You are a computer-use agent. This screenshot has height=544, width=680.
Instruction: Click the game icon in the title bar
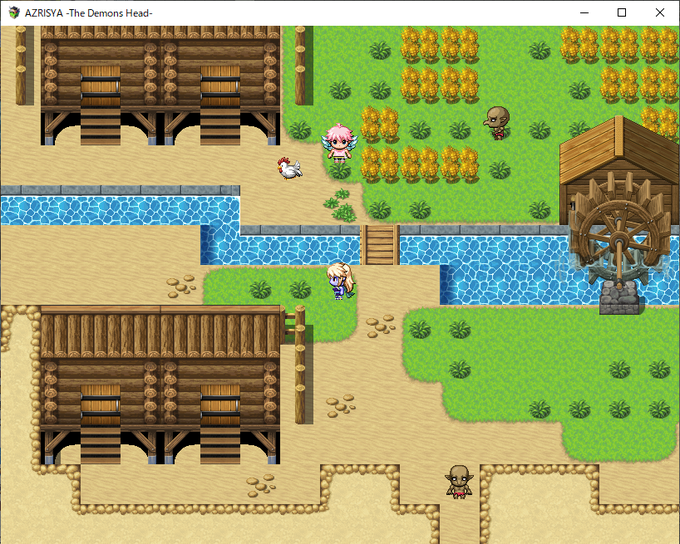pyautogui.click(x=14, y=13)
